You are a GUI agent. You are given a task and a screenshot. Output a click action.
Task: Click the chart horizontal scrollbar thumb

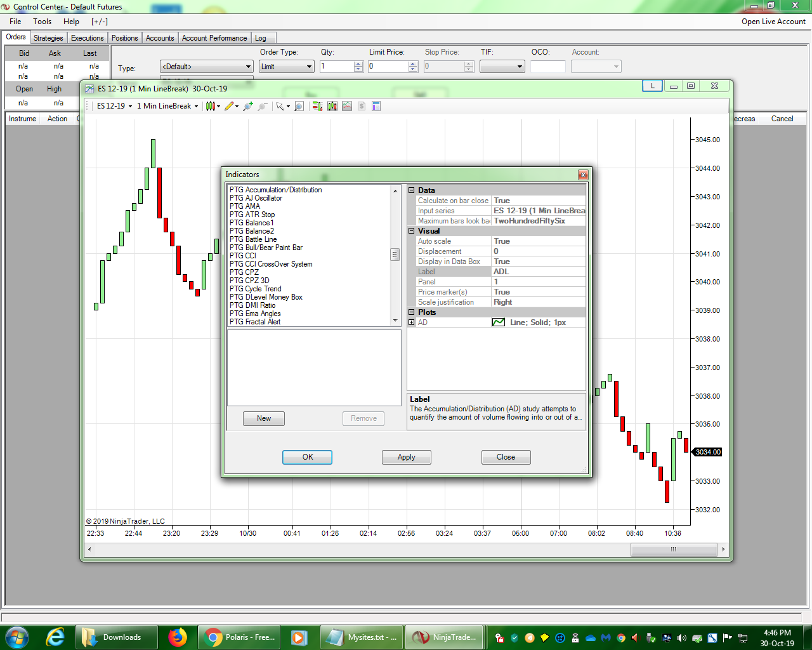pos(674,550)
